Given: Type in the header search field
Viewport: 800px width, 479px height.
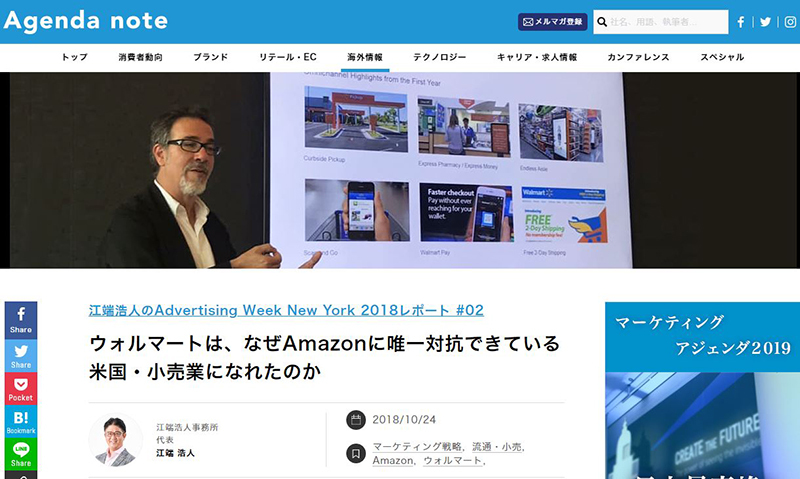Looking at the screenshot, I should point(666,22).
